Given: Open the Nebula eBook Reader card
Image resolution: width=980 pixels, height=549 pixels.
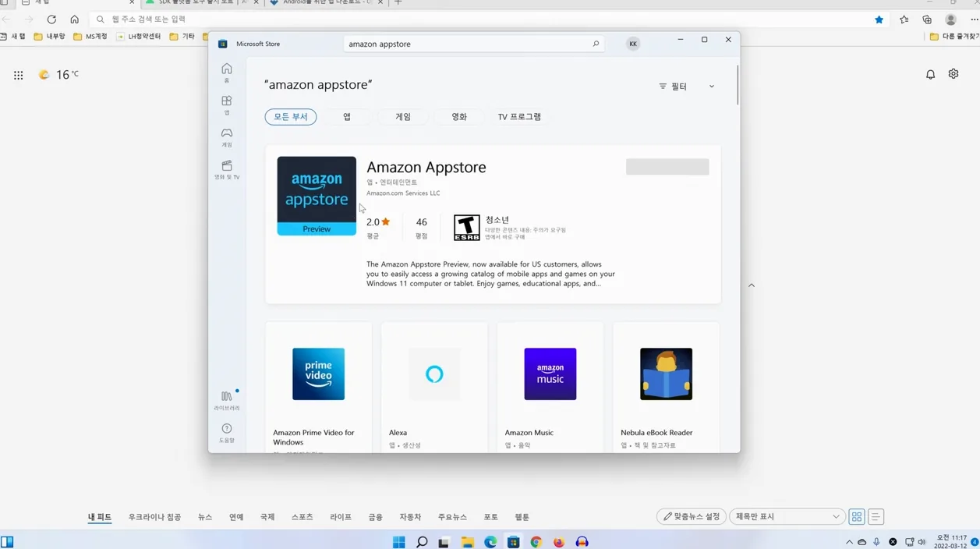Looking at the screenshot, I should 666,388.
